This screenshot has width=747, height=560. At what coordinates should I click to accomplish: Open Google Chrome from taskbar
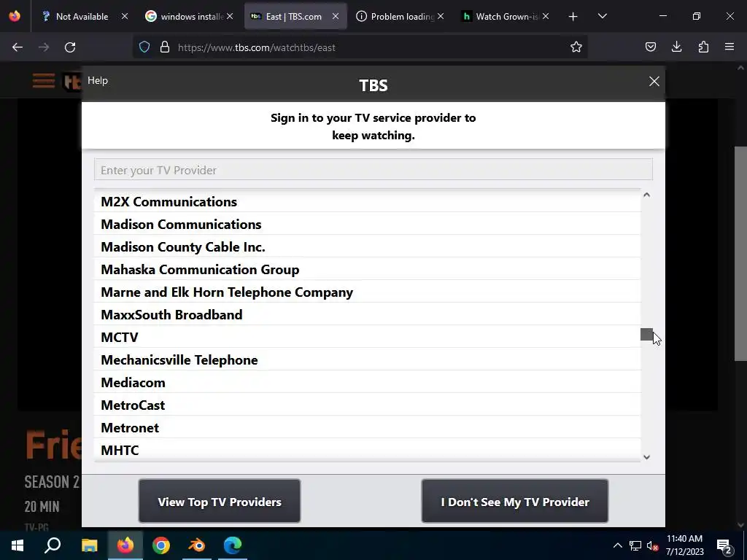[161, 545]
